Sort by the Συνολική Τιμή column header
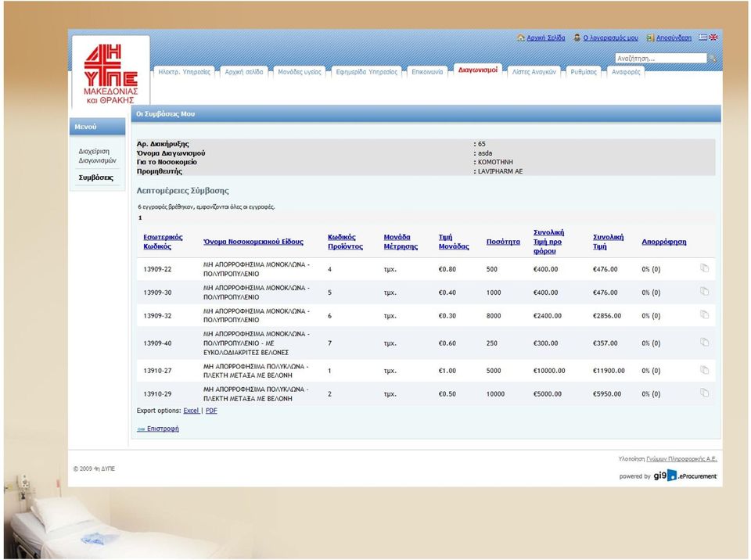Viewport: 751px width, 560px height. click(x=609, y=242)
